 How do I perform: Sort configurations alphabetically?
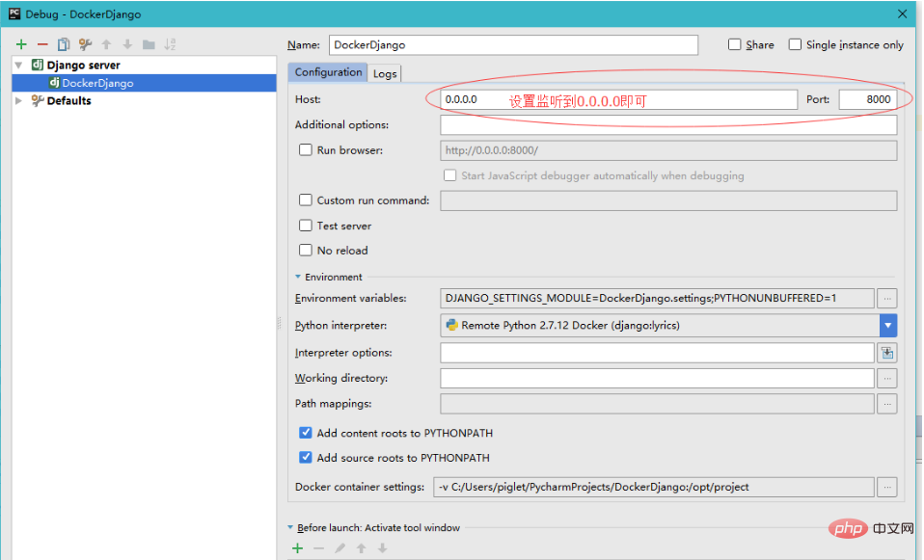[x=170, y=44]
